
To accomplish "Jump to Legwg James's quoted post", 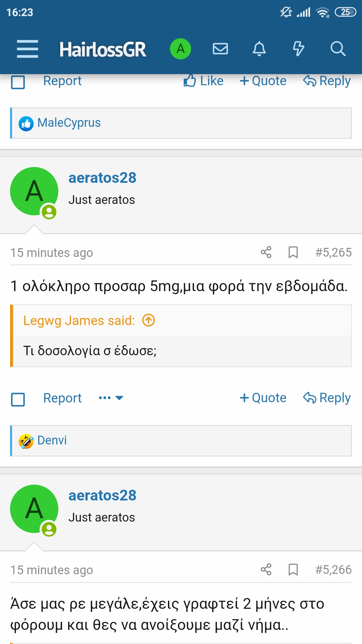I will [x=148, y=320].
